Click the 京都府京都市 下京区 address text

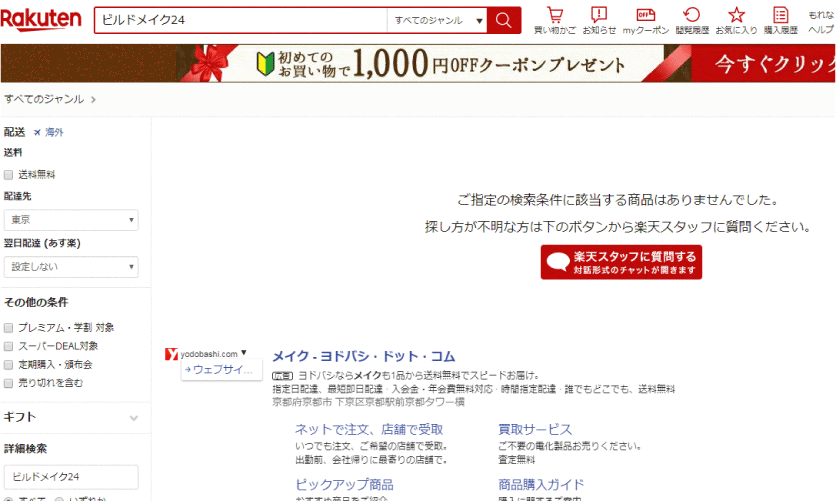368,402
